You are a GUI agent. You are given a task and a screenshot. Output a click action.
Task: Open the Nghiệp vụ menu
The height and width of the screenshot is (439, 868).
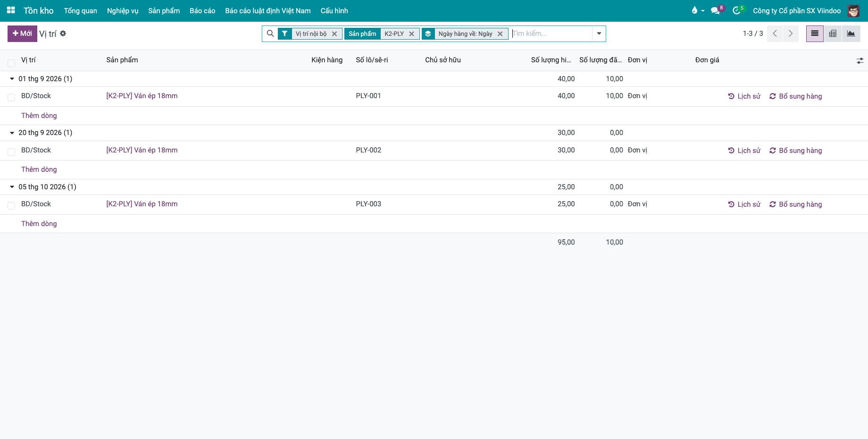[123, 10]
